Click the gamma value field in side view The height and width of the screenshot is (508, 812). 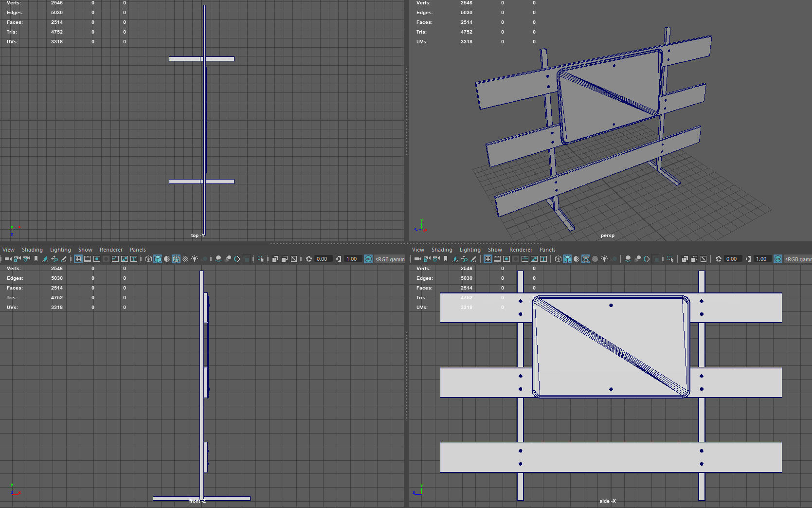click(x=762, y=259)
